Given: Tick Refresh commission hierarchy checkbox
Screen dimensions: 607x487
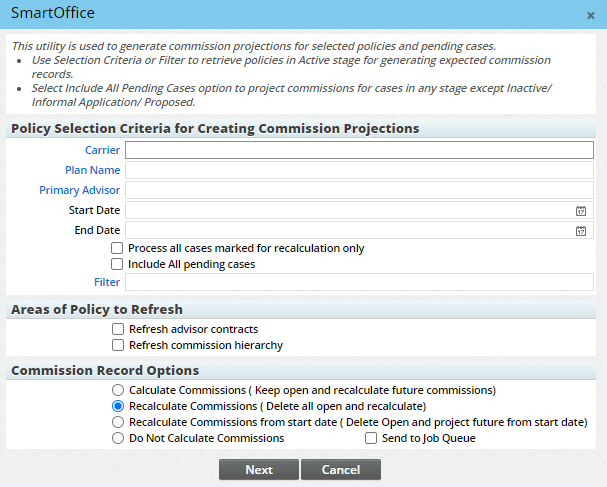Looking at the screenshot, I should click(118, 345).
